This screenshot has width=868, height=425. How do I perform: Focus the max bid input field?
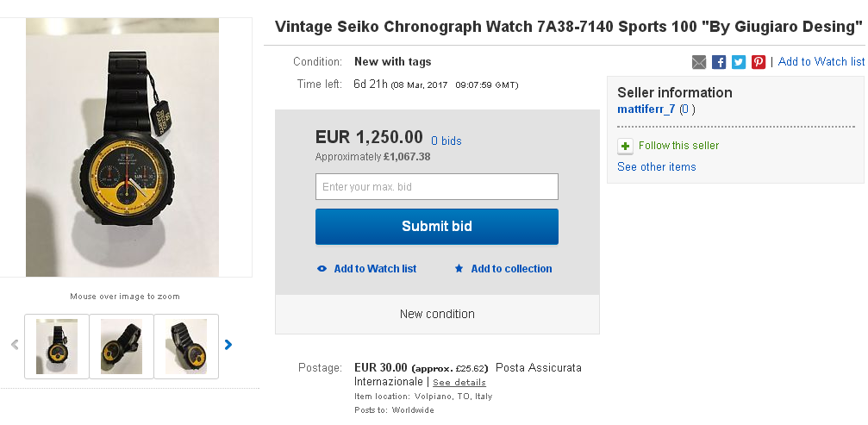436,187
